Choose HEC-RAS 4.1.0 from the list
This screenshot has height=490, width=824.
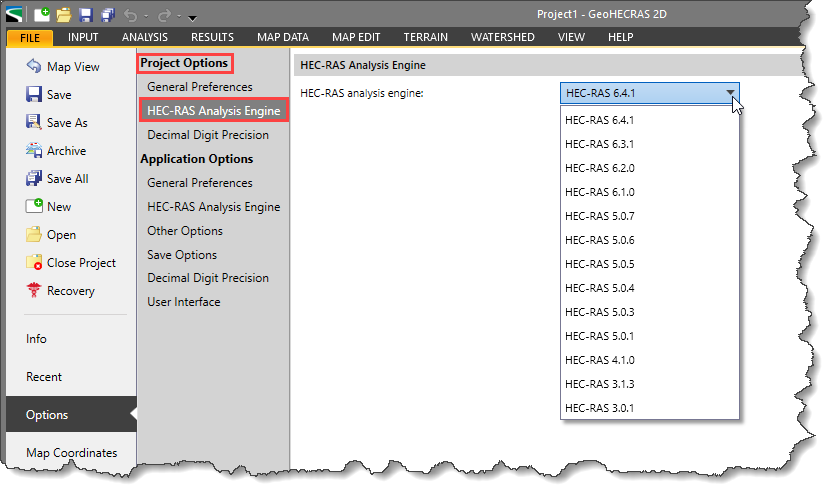[x=650, y=360]
